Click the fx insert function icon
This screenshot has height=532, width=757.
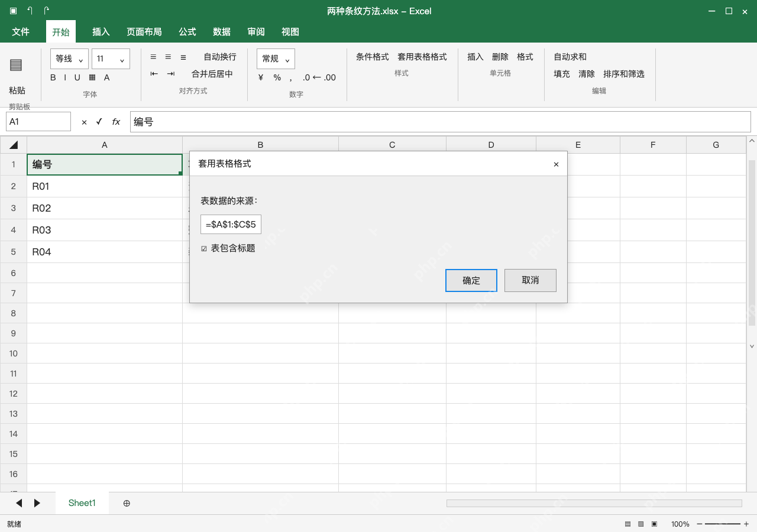(117, 122)
